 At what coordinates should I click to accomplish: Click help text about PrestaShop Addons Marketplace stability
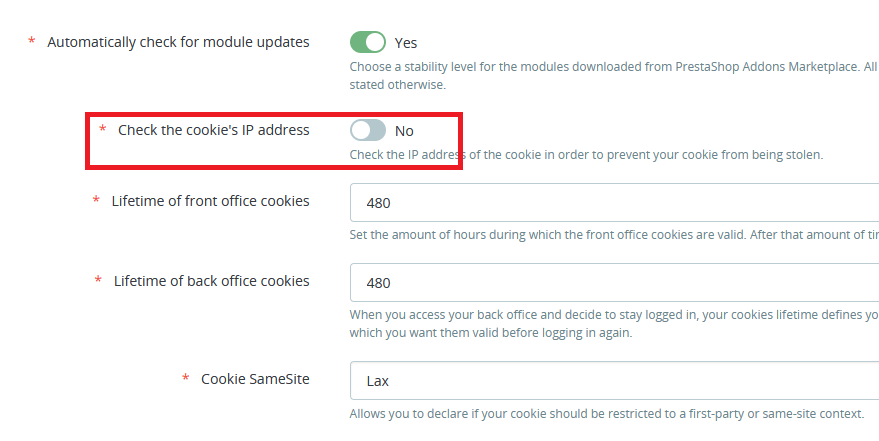614,76
